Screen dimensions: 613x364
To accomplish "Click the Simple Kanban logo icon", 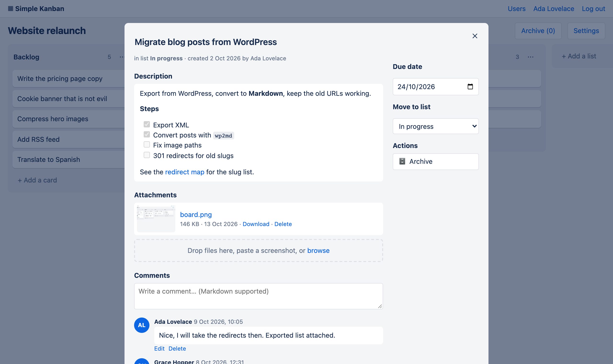I will click(x=11, y=9).
